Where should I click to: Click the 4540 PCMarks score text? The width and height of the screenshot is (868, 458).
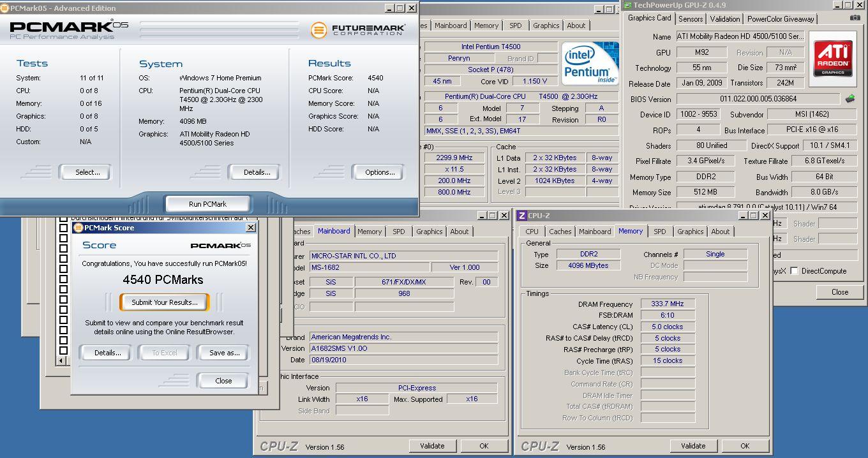click(163, 279)
